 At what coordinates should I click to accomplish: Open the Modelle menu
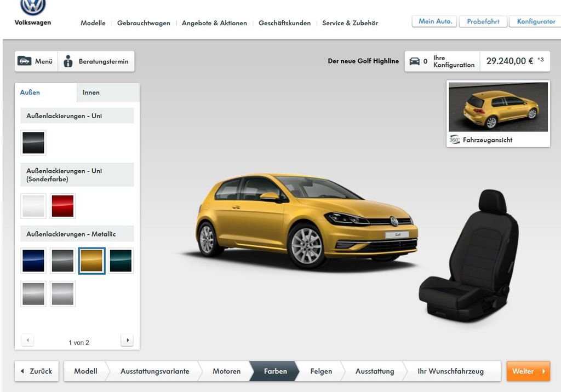pos(93,23)
